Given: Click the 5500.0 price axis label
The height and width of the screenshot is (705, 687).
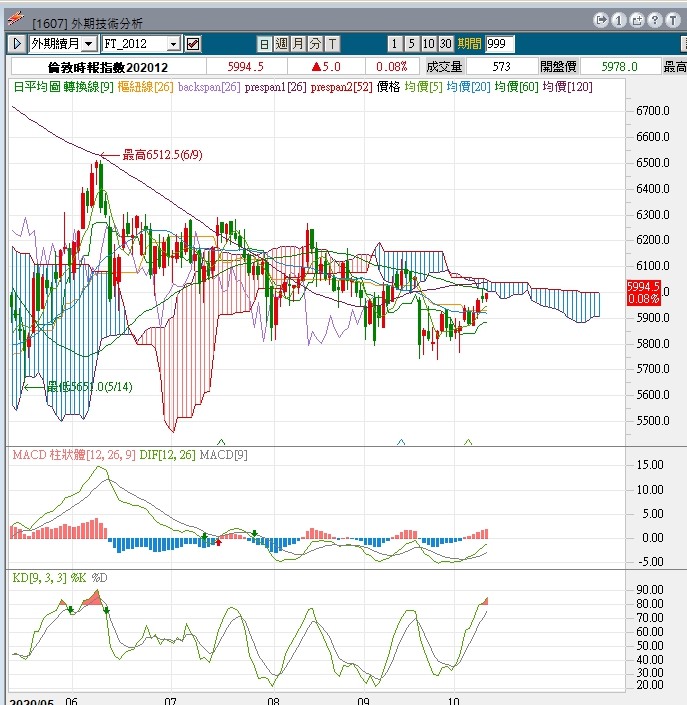Looking at the screenshot, I should (x=653, y=421).
